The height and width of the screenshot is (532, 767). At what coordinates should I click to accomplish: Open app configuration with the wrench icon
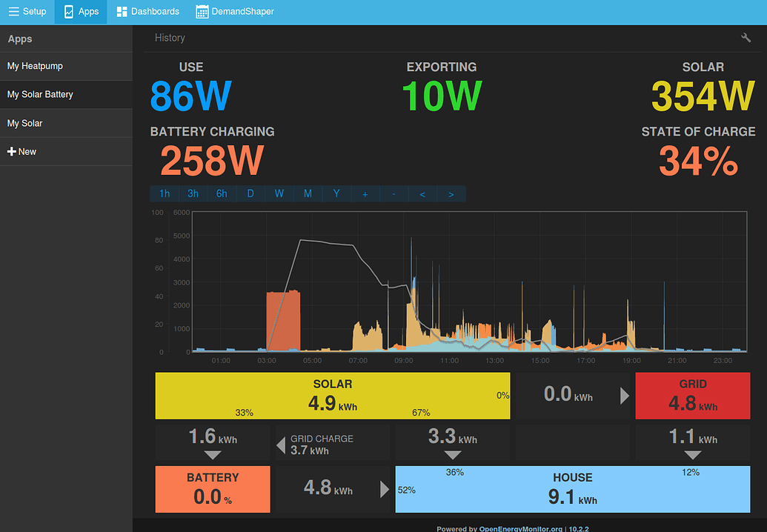pos(746,36)
